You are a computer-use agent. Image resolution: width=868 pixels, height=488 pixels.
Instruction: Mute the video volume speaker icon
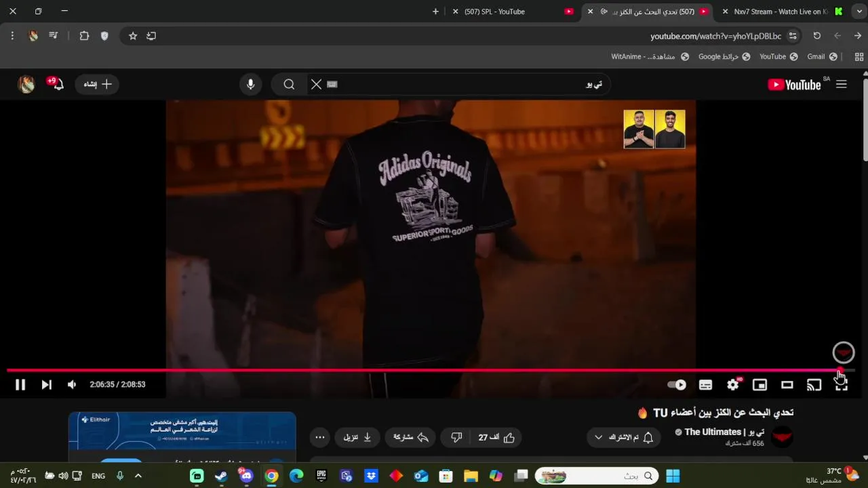(x=72, y=385)
